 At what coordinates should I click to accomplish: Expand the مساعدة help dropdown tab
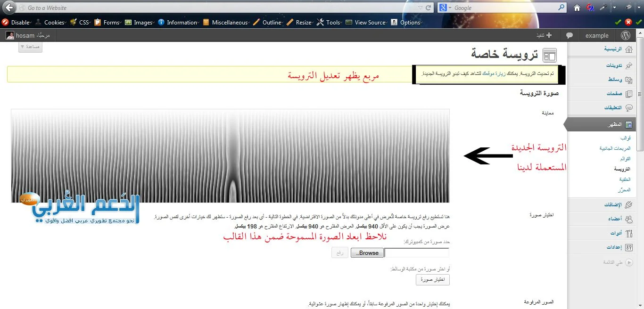click(x=30, y=47)
